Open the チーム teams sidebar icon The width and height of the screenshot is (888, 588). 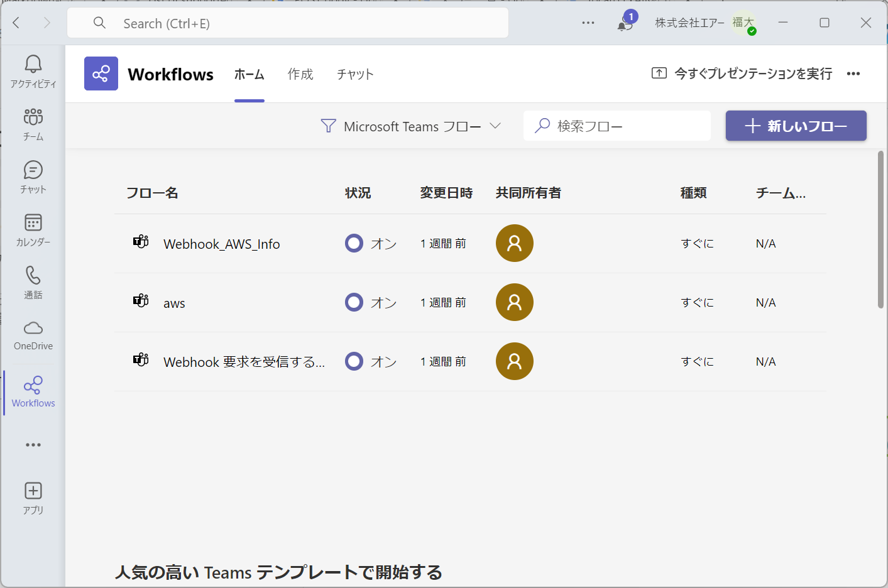click(x=33, y=124)
